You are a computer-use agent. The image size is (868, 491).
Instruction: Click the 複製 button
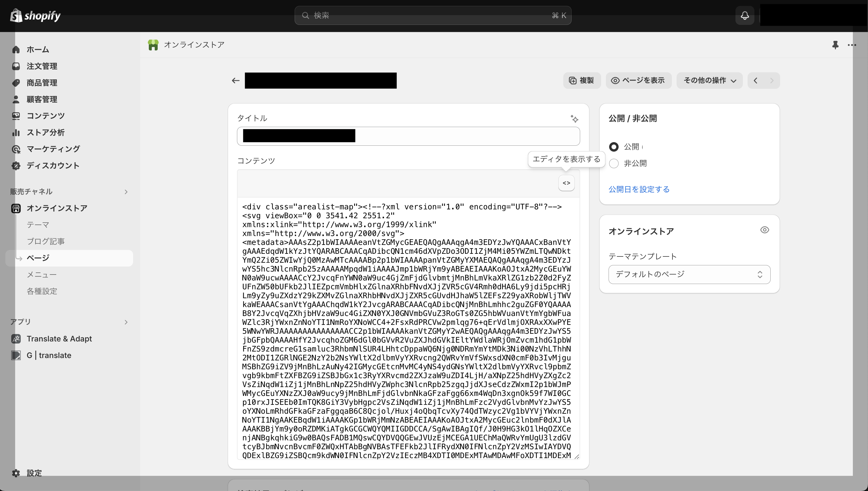point(582,81)
